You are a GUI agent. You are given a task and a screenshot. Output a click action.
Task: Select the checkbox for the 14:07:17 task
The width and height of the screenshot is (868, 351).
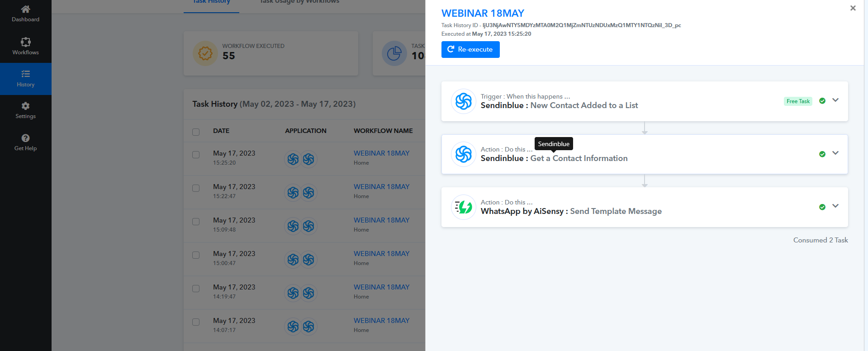coord(196,322)
